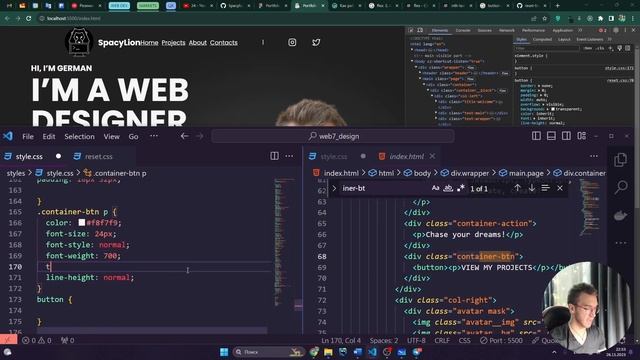This screenshot has height=360, width=640.
Task: Go back in the Chrome browser
Action: point(7,18)
